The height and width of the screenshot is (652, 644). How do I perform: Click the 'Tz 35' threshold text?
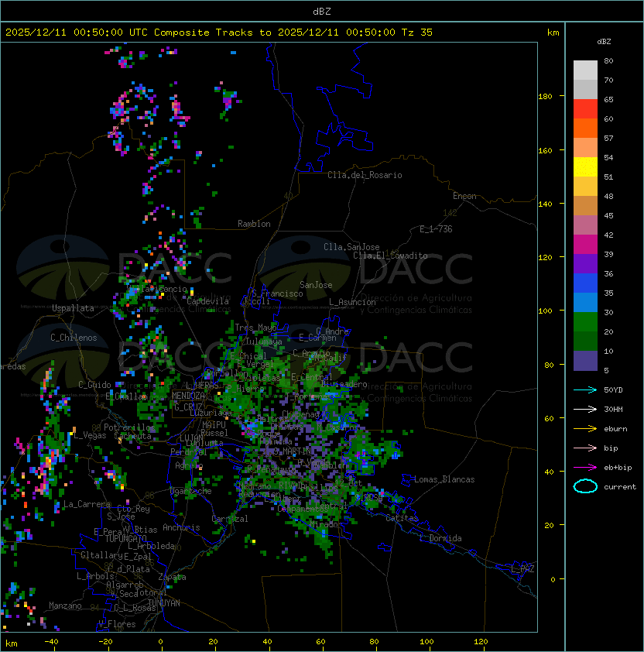click(417, 32)
